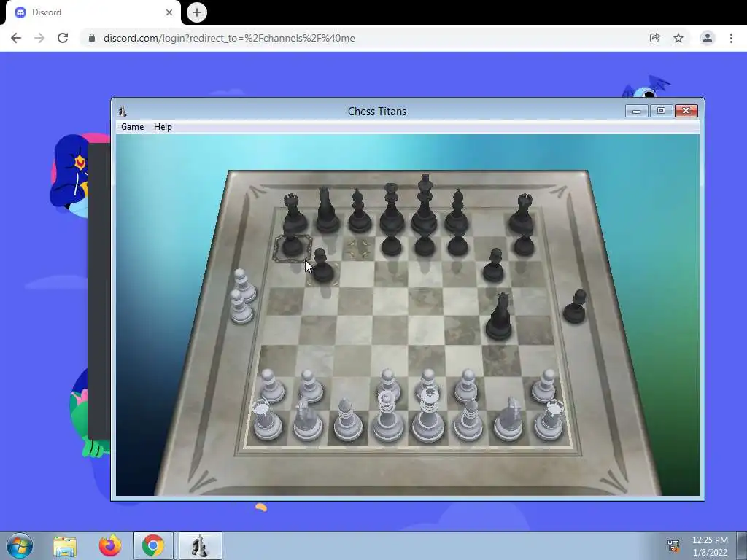747x560 pixels.
Task: Select the black rook in the right corner
Action: point(522,217)
